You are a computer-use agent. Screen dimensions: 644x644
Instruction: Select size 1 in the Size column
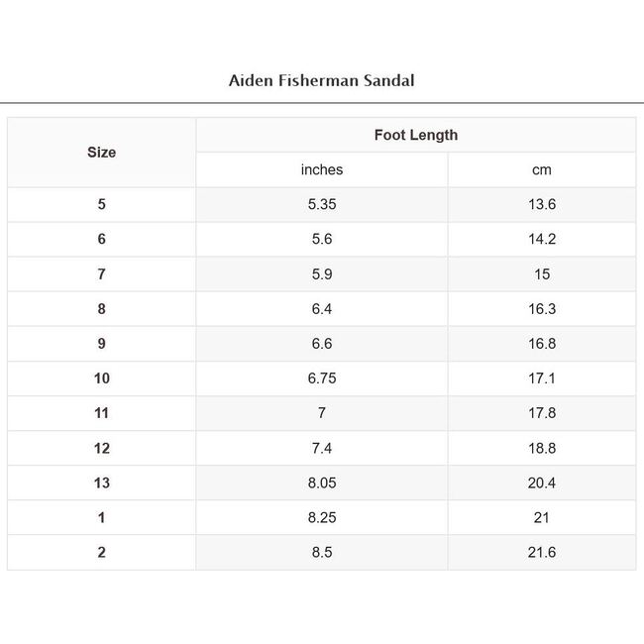[x=101, y=517]
